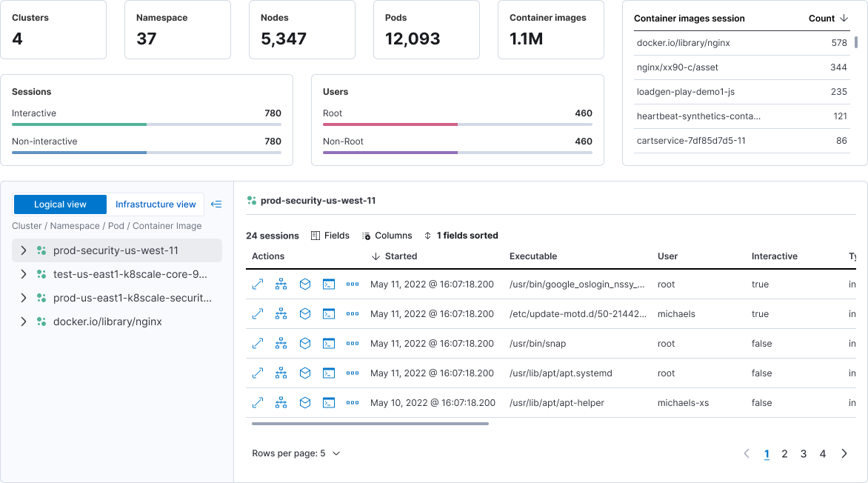Expand the docker.io/library/nginx tree node
Image resolution: width=868 pixels, height=483 pixels.
(x=24, y=322)
